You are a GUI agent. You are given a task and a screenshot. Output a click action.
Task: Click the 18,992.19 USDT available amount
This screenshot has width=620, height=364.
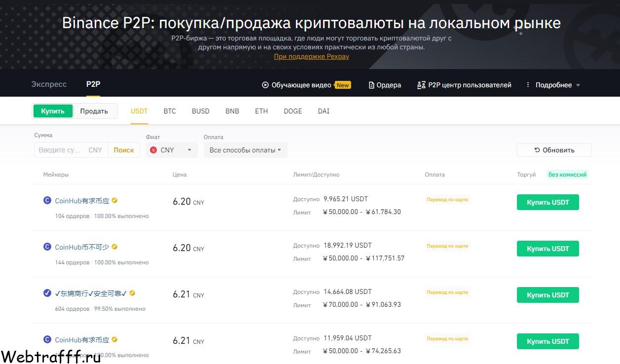[x=348, y=245]
